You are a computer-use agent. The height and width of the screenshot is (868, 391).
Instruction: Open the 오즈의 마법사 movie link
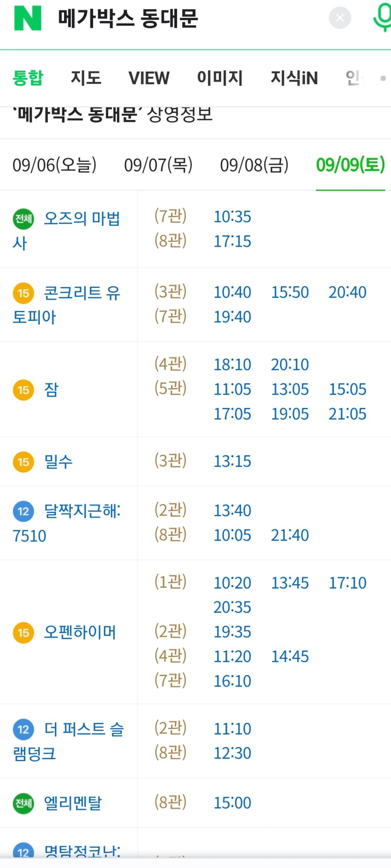81,218
